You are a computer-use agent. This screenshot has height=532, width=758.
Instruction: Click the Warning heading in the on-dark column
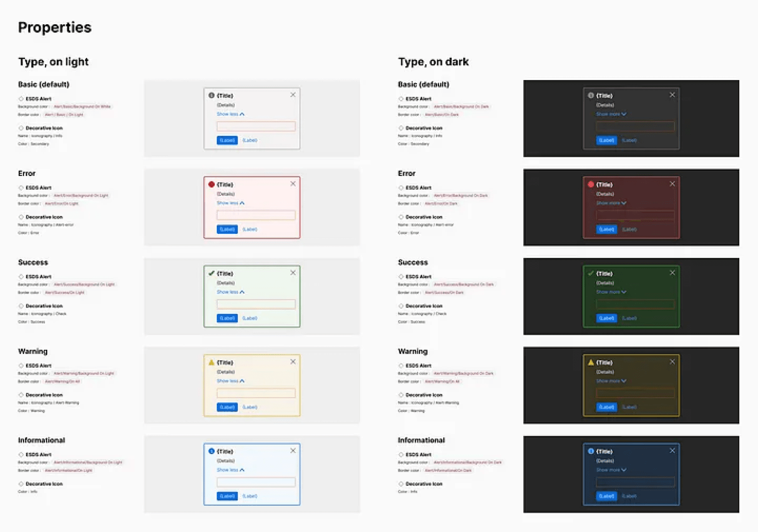pyautogui.click(x=413, y=351)
